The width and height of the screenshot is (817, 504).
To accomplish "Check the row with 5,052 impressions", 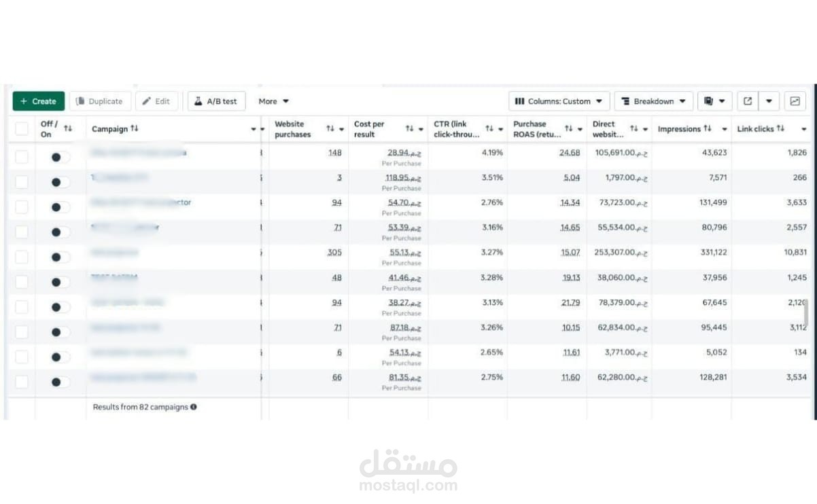I will pyautogui.click(x=22, y=357).
